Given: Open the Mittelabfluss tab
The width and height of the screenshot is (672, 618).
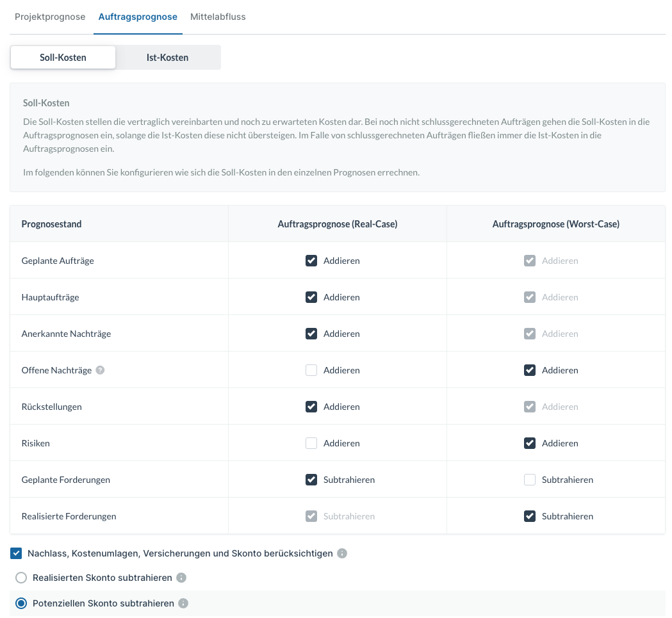Looking at the screenshot, I should click(x=218, y=17).
